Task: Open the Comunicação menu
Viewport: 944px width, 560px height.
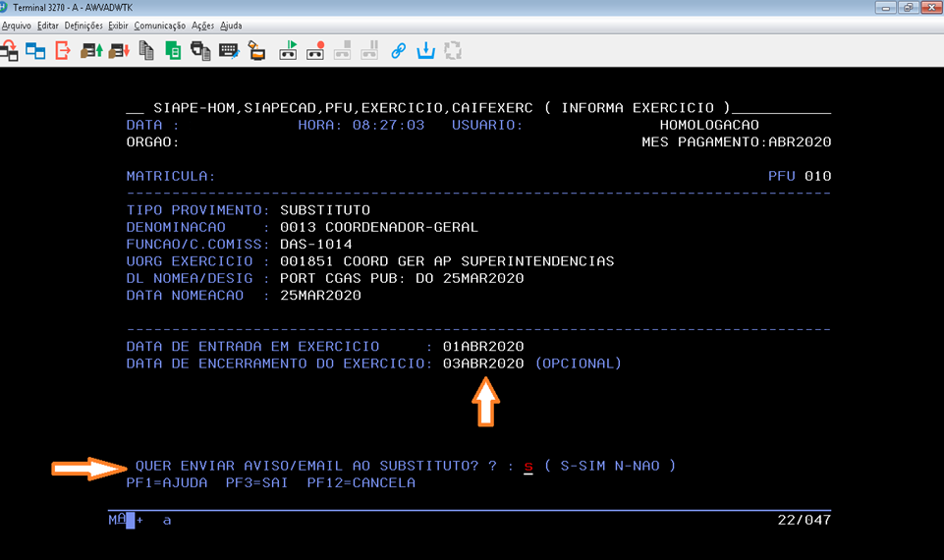Action: [x=159, y=26]
